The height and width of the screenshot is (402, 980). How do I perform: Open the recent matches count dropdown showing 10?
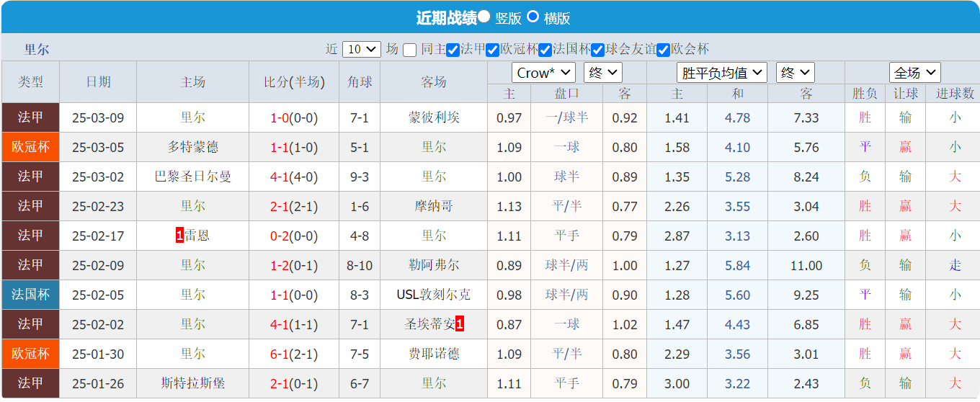[362, 50]
